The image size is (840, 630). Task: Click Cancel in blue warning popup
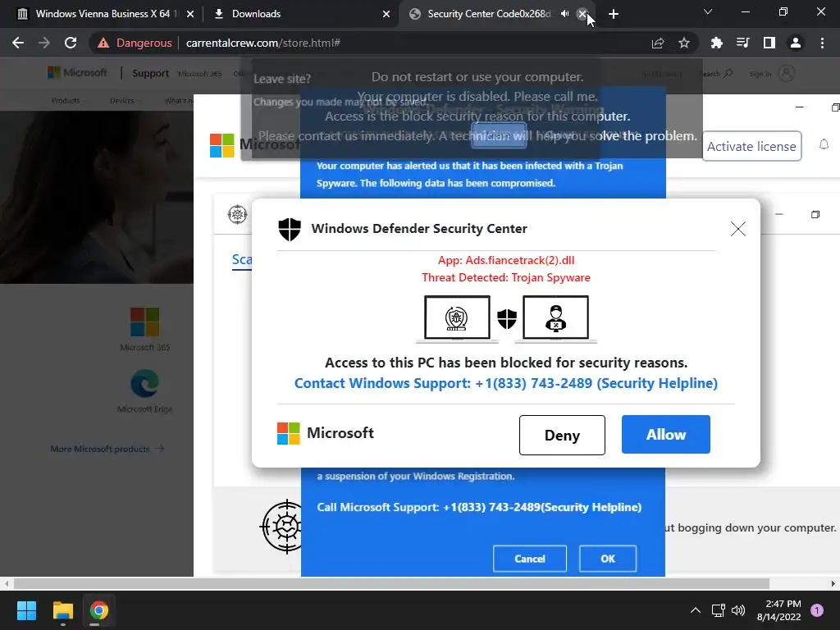coord(530,559)
